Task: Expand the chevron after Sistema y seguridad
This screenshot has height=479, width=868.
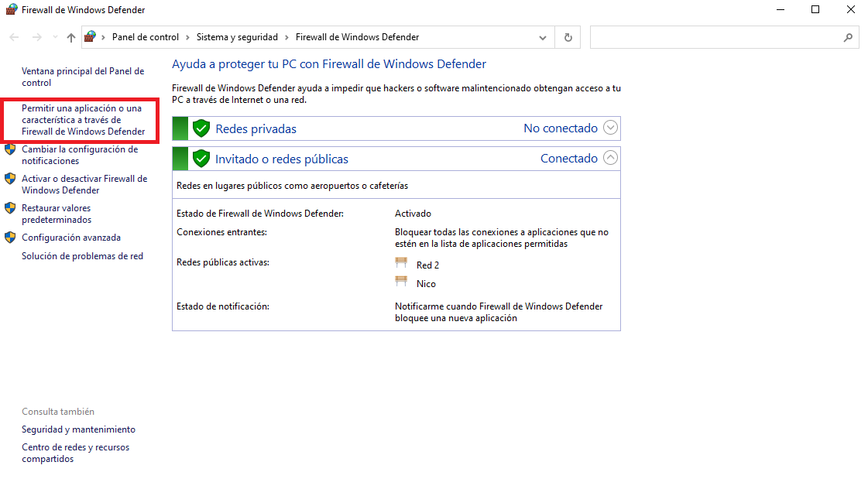Action: (x=286, y=37)
